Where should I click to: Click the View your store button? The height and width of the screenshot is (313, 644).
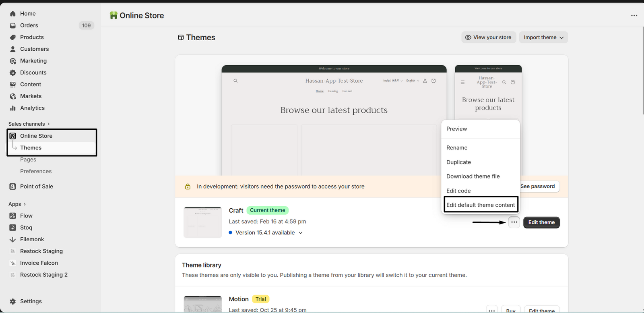[489, 37]
